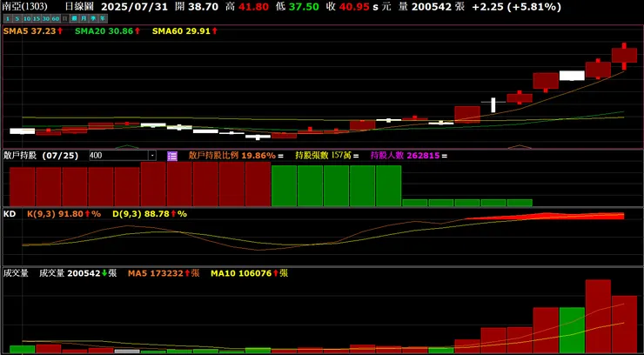The image size is (644, 355).
Task: Click the high price 高 41.80
Action: tap(247, 7)
